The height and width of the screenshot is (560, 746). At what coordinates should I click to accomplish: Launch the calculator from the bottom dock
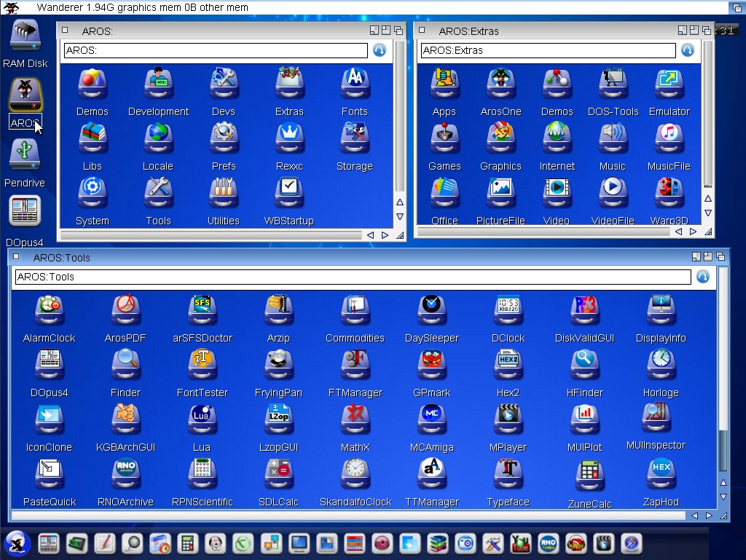187,543
